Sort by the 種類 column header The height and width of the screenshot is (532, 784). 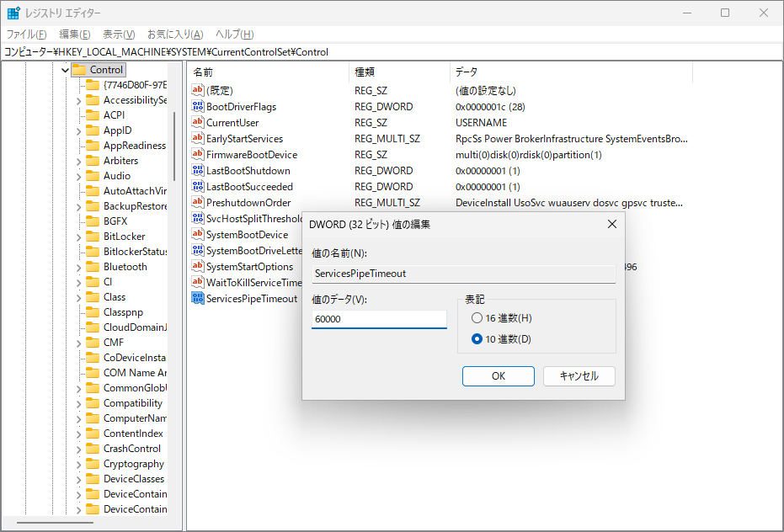click(x=399, y=72)
